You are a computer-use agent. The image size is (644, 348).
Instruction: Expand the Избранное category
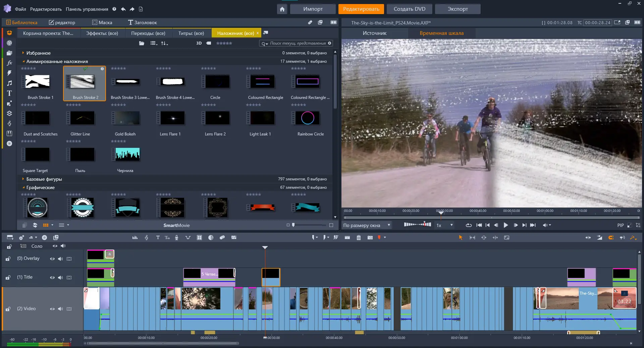[23, 53]
